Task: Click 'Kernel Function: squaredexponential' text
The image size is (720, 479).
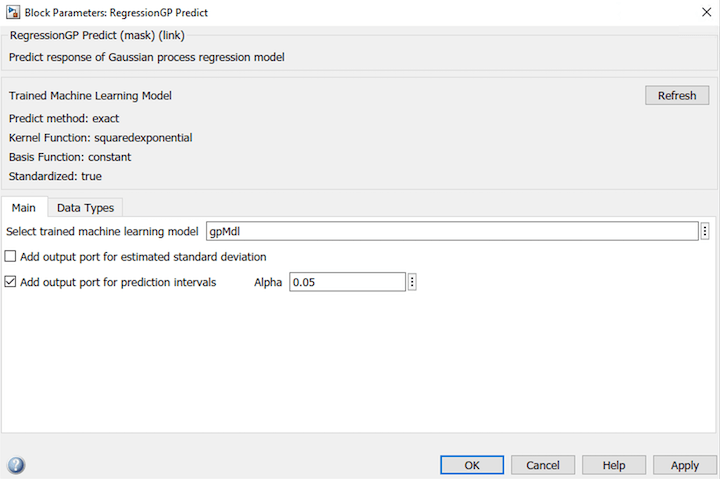Action: tap(101, 138)
